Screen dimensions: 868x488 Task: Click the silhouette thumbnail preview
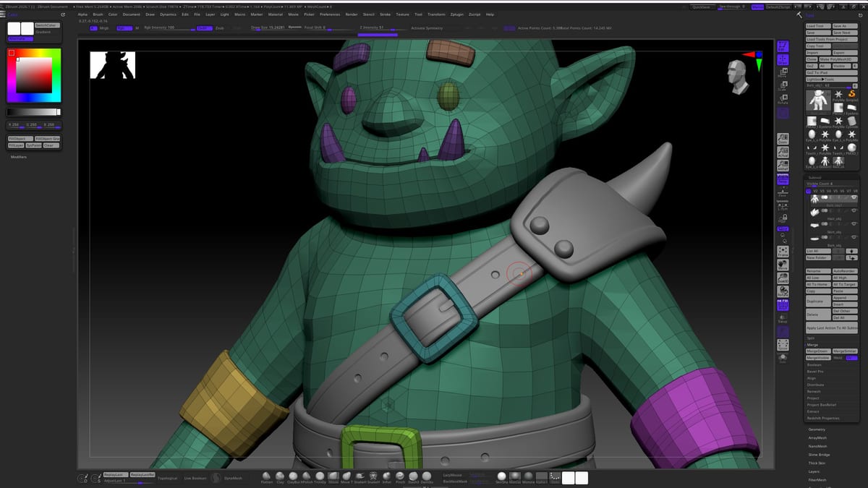point(112,64)
